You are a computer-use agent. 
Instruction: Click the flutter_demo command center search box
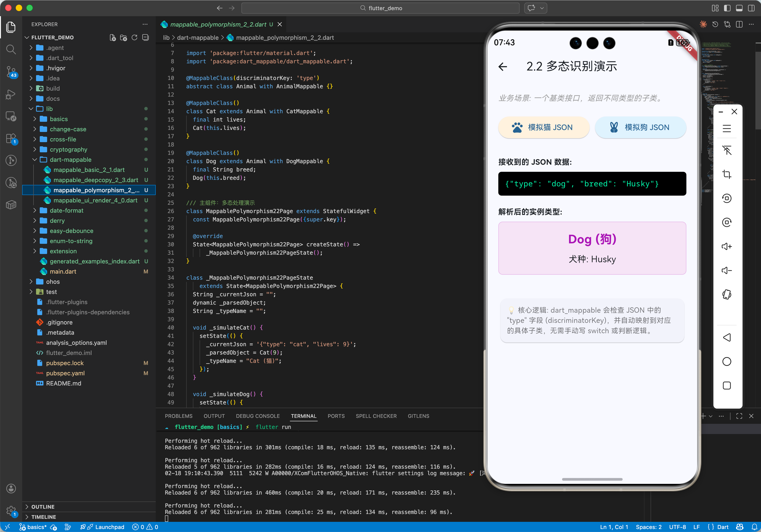point(380,8)
